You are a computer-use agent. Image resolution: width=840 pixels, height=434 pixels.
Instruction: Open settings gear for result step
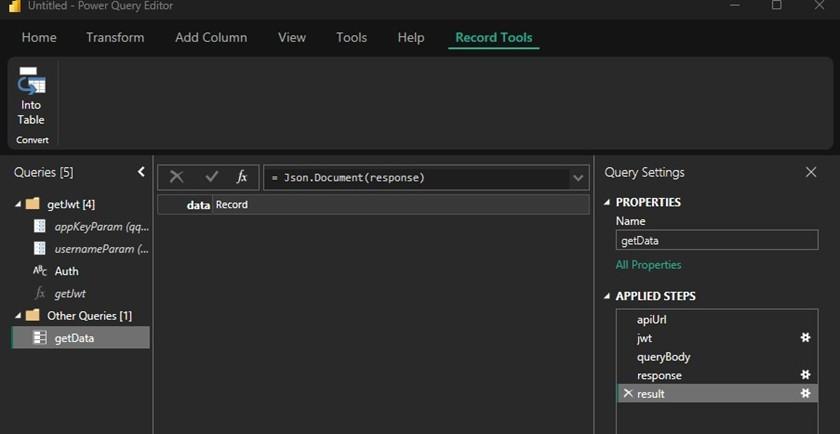805,394
